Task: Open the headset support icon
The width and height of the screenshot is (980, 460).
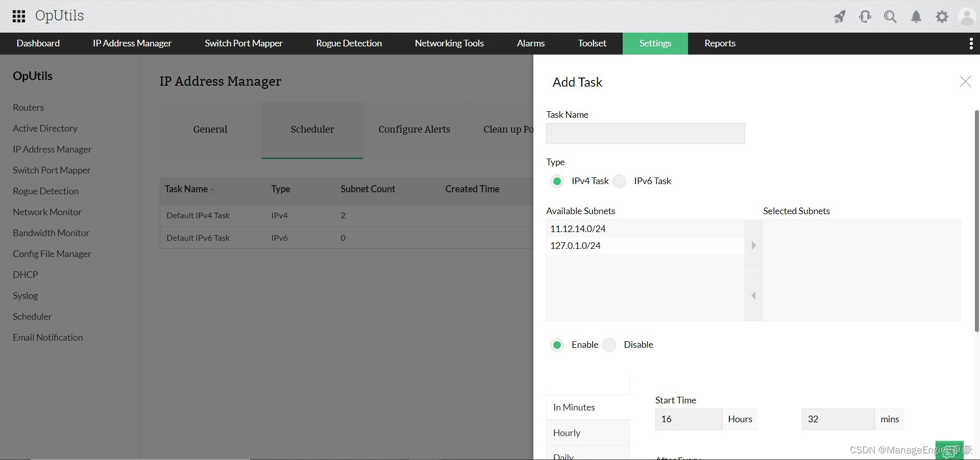Action: pos(865,17)
